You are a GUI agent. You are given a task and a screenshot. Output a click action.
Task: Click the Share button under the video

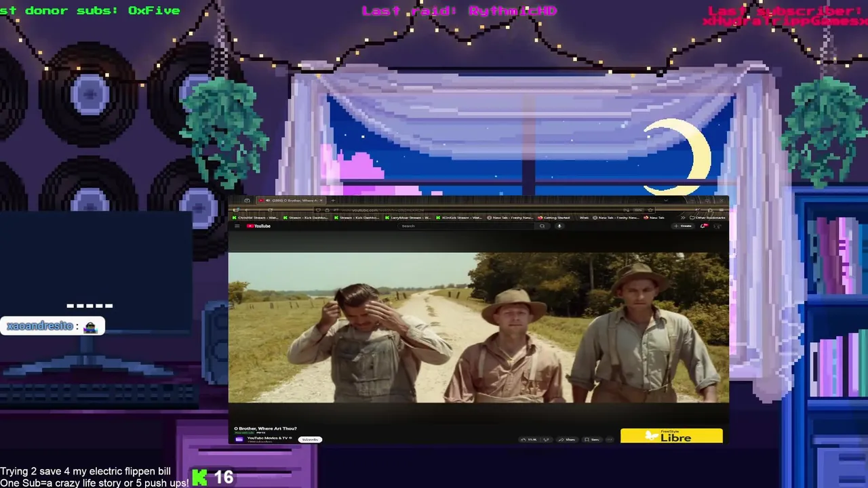(567, 440)
